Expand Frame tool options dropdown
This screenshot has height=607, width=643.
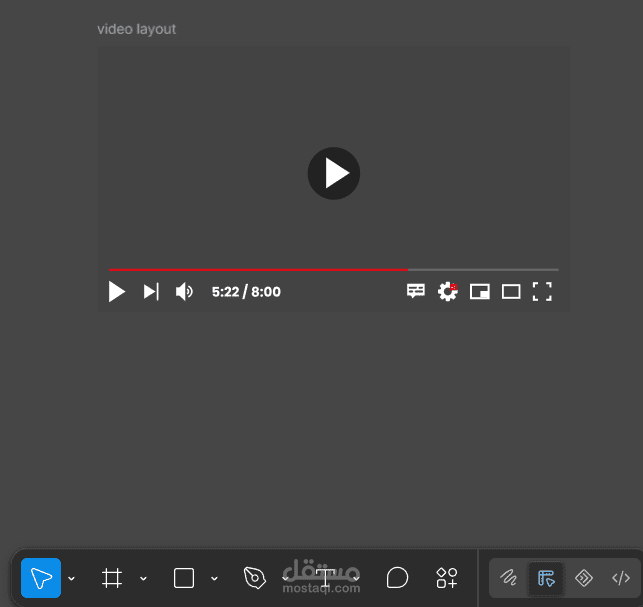point(143,578)
